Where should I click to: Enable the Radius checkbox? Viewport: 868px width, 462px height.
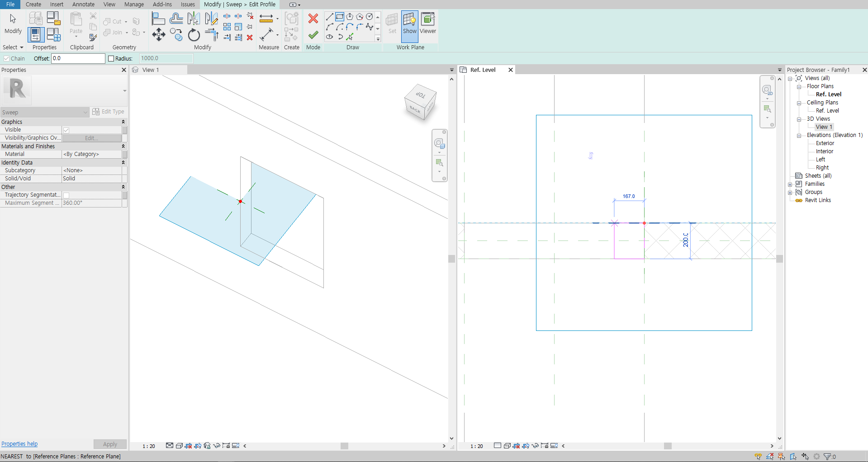[x=111, y=59]
